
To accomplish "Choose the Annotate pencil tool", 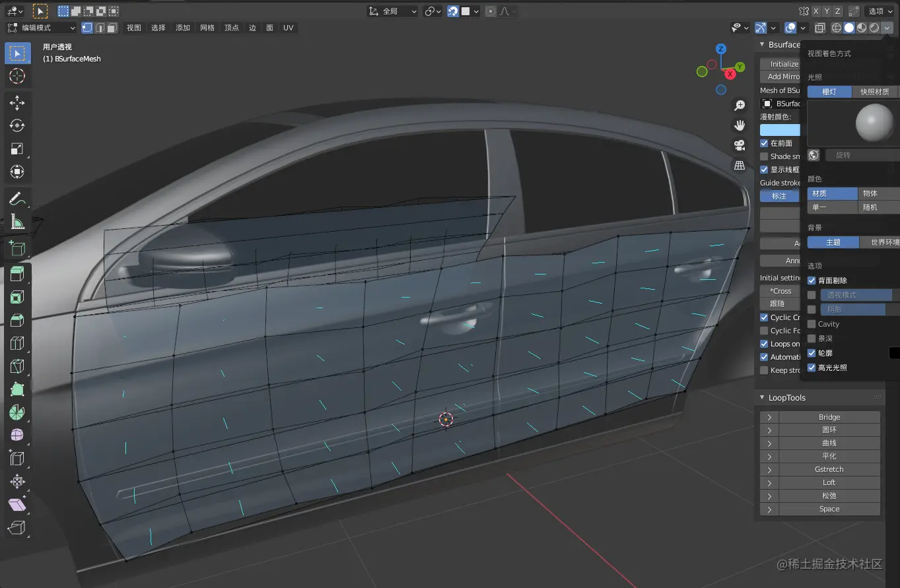I will point(17,198).
